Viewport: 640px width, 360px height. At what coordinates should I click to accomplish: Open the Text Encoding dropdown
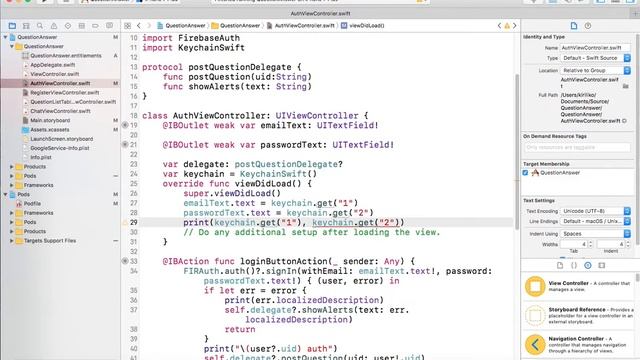click(x=596, y=211)
